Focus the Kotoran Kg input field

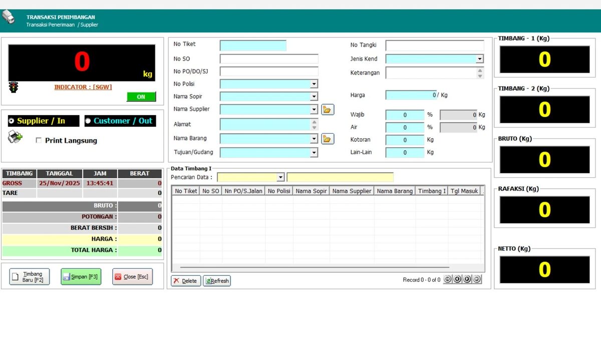[405, 140]
